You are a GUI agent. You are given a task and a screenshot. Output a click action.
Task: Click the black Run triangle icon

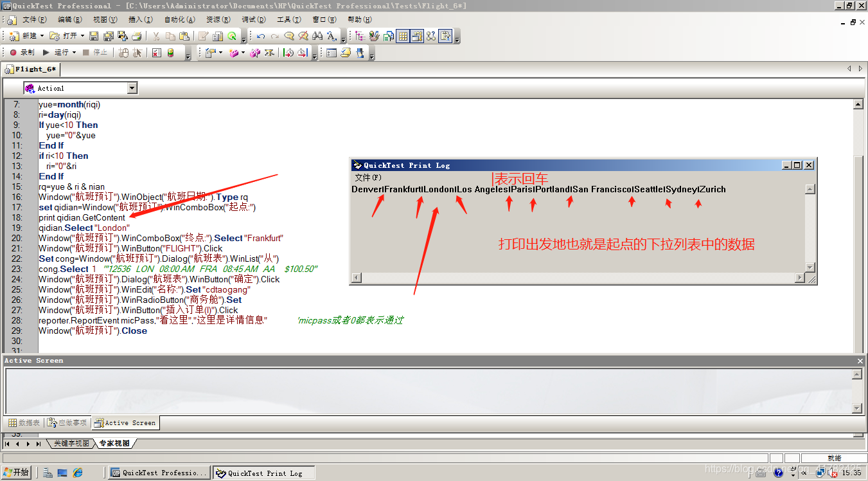click(46, 53)
